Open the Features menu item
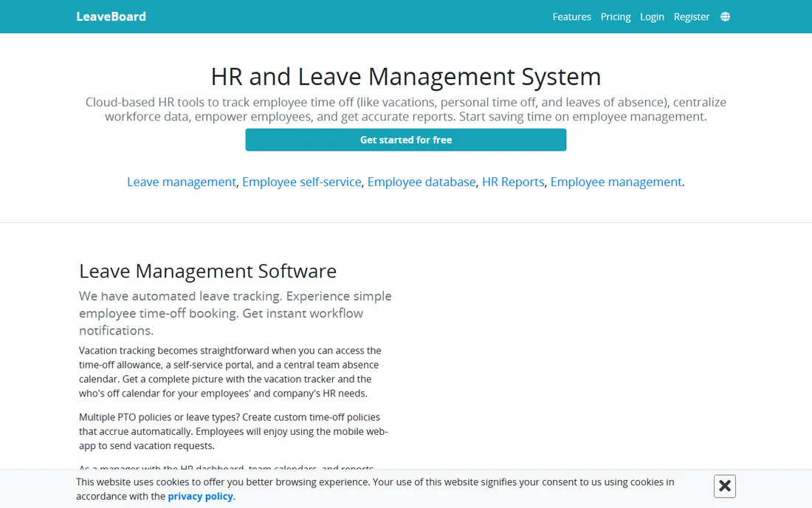Screen dimensions: 812x508 (571, 16)
